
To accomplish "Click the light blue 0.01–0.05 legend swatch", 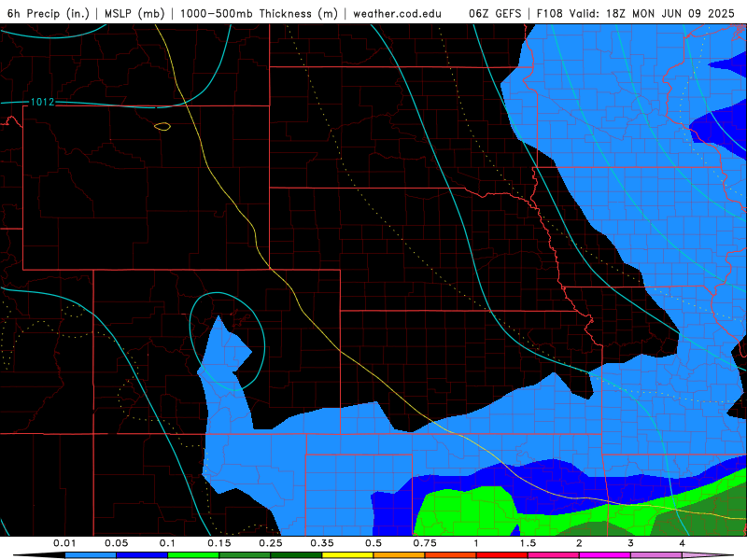I will coord(91,555).
